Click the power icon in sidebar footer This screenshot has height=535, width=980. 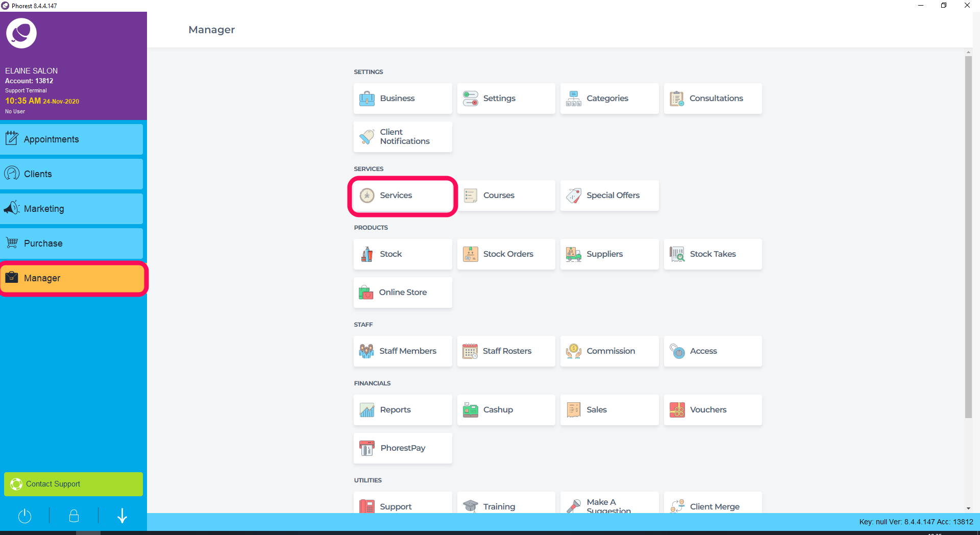24,516
